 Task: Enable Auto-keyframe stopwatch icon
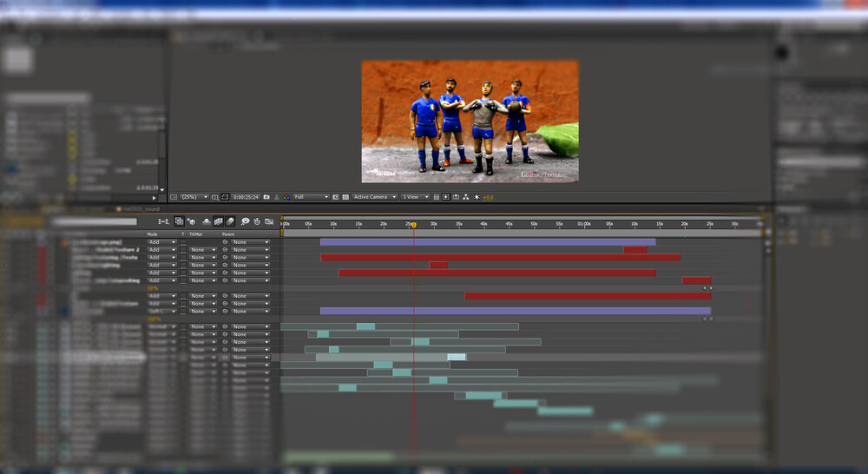pos(257,221)
